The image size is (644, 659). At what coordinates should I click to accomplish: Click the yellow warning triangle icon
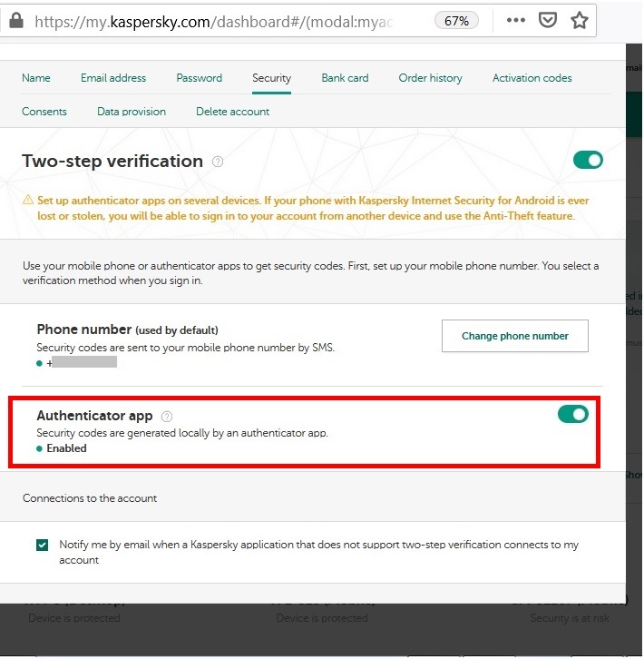pos(28,200)
